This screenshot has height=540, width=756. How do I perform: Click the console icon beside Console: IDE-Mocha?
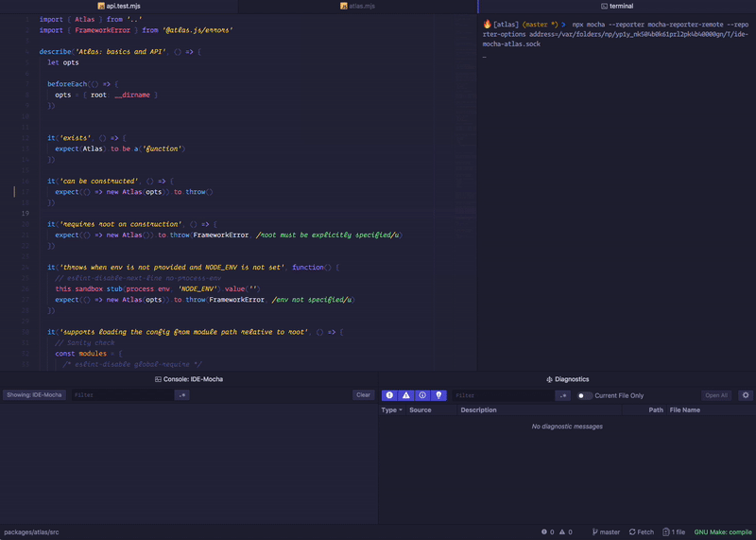pyautogui.click(x=158, y=380)
